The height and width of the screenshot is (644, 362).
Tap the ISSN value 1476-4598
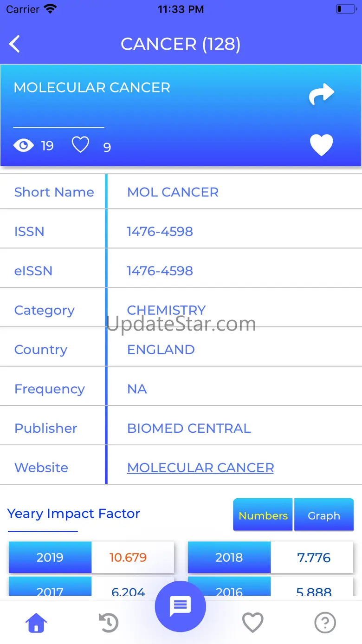pyautogui.click(x=160, y=231)
